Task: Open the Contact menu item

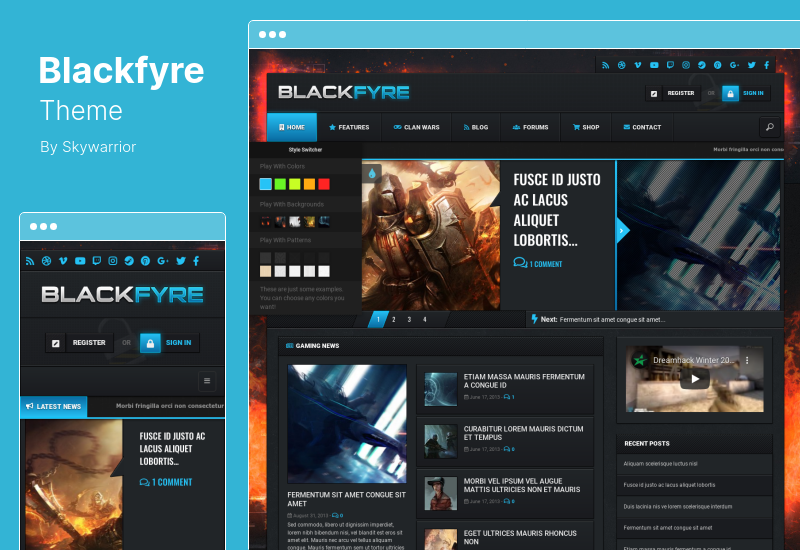Action: 642,127
